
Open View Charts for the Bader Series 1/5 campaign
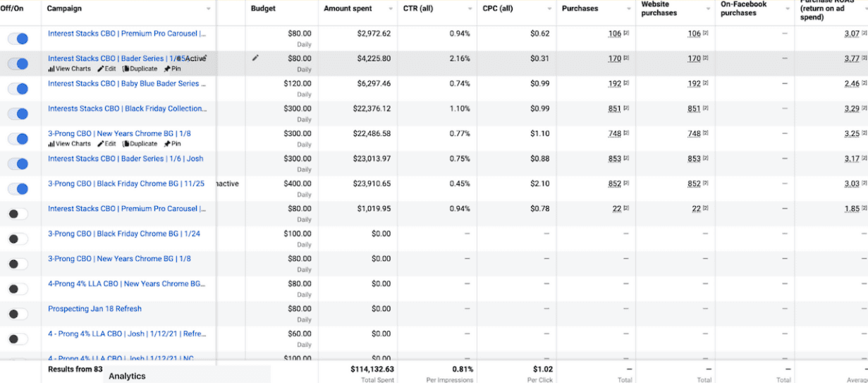(x=69, y=69)
